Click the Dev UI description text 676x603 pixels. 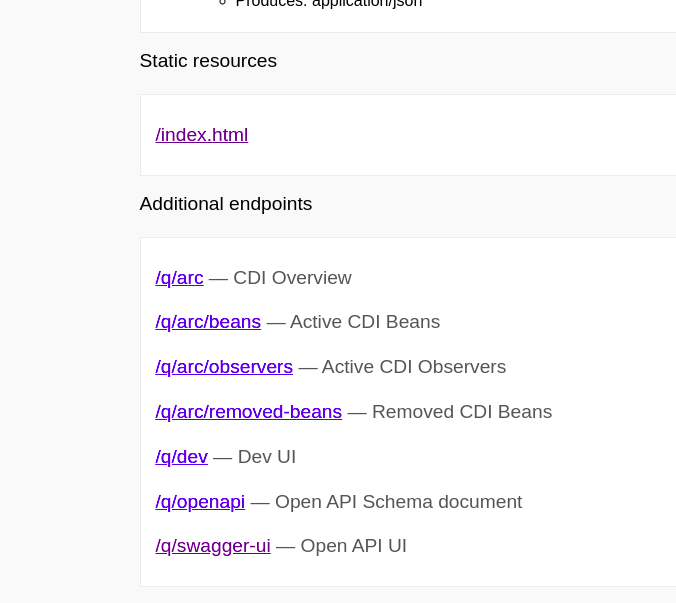(266, 457)
